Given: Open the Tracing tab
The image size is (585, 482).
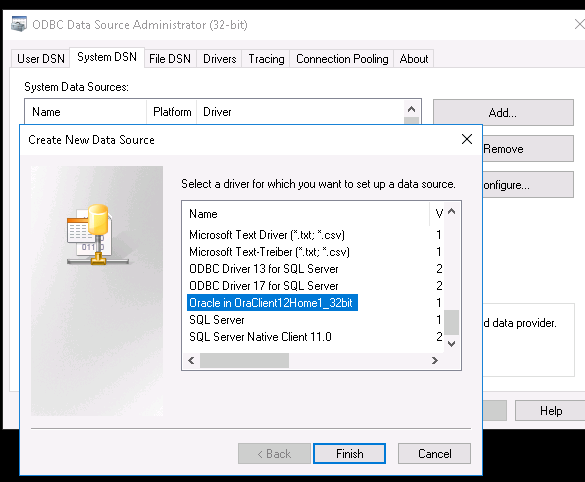Looking at the screenshot, I should click(x=266, y=59).
